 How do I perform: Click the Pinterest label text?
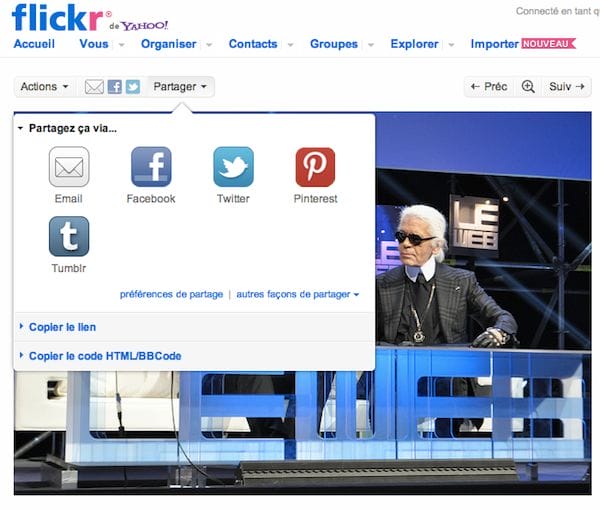[x=315, y=199]
